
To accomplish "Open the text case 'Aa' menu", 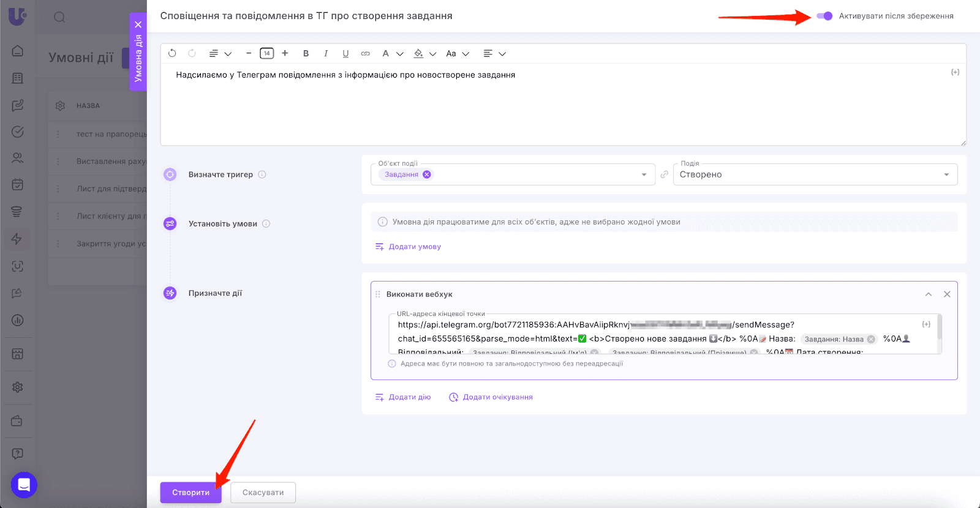I will point(457,53).
